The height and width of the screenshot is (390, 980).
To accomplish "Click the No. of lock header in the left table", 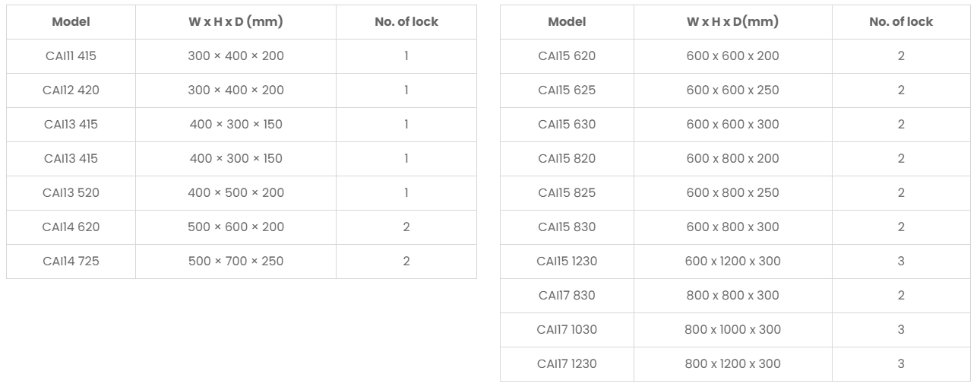I will coord(406,22).
